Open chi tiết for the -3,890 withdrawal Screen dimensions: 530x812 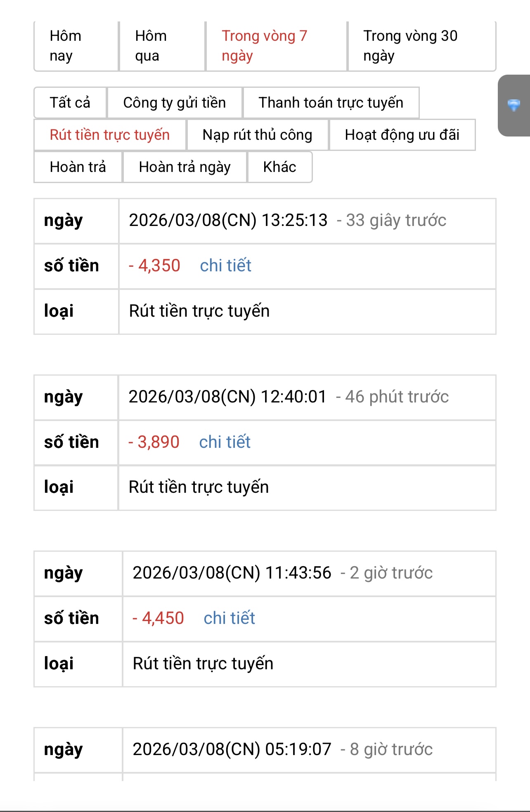(225, 442)
